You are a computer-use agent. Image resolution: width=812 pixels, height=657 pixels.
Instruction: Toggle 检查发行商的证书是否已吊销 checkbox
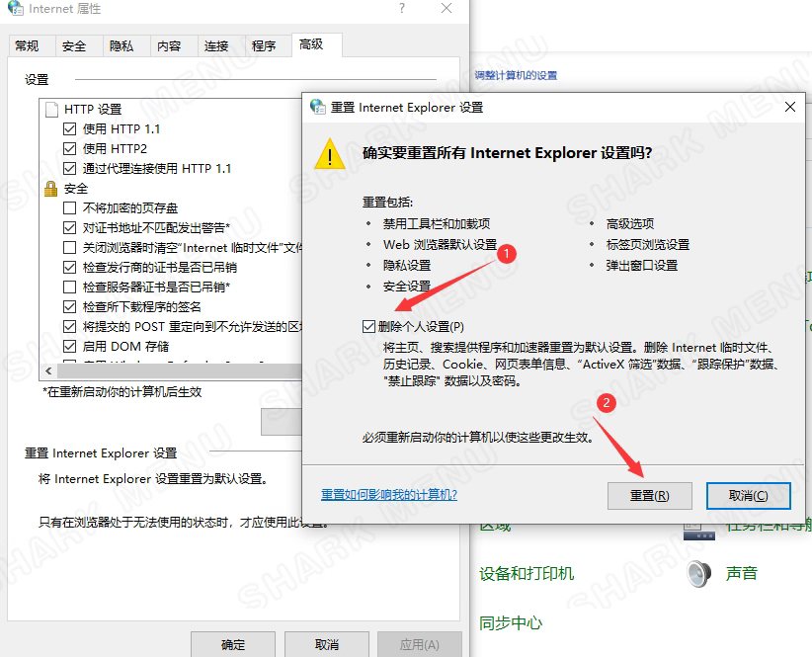(69, 267)
